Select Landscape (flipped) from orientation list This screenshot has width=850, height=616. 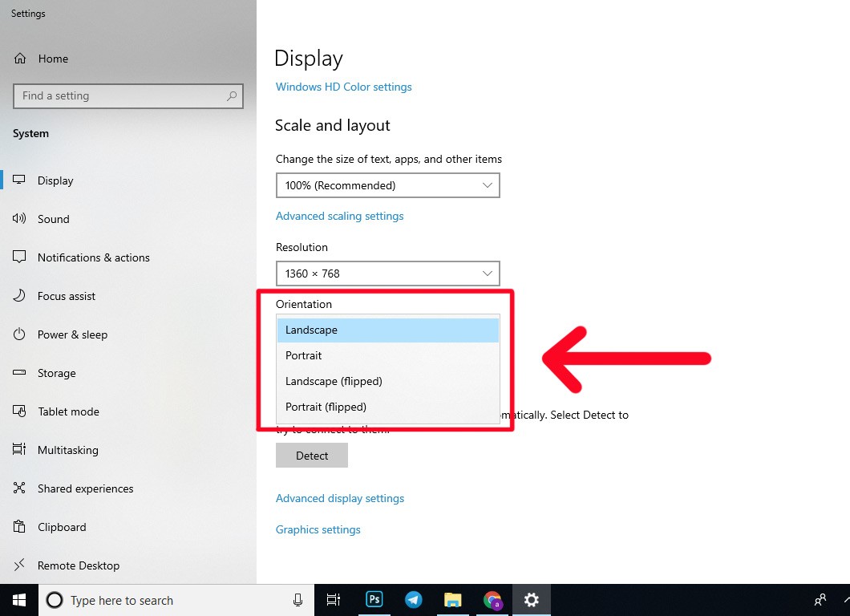(334, 381)
